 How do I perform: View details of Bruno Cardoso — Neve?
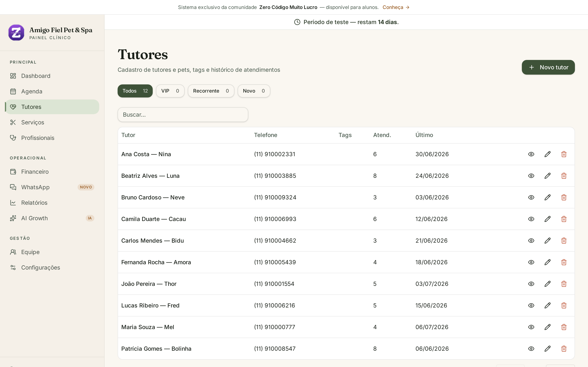point(531,197)
